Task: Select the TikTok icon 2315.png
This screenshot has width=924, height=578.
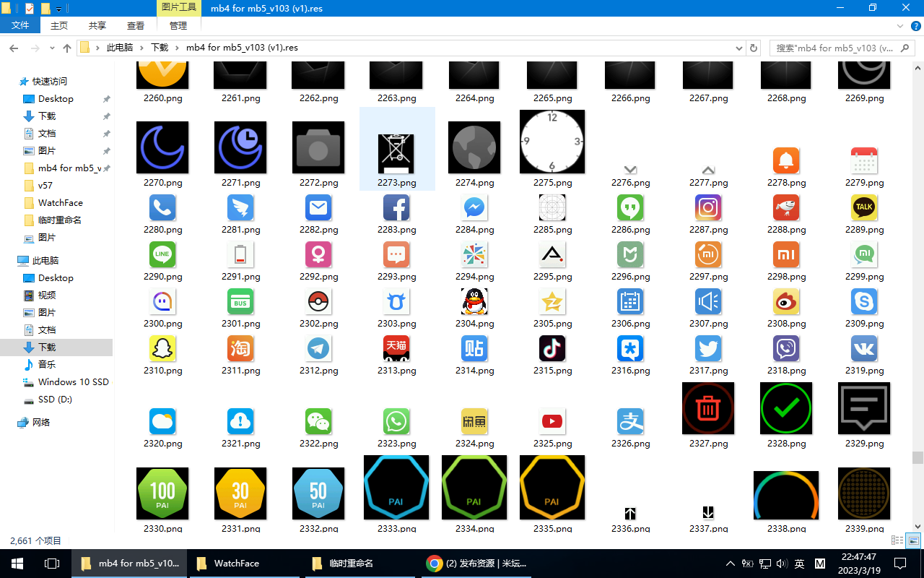Action: (x=552, y=348)
